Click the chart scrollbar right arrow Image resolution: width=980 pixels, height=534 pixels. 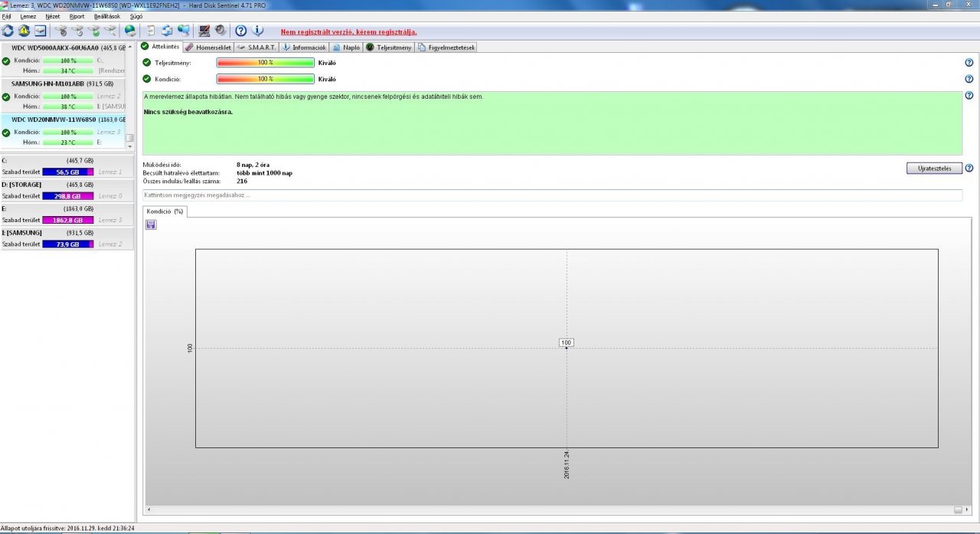point(967,509)
